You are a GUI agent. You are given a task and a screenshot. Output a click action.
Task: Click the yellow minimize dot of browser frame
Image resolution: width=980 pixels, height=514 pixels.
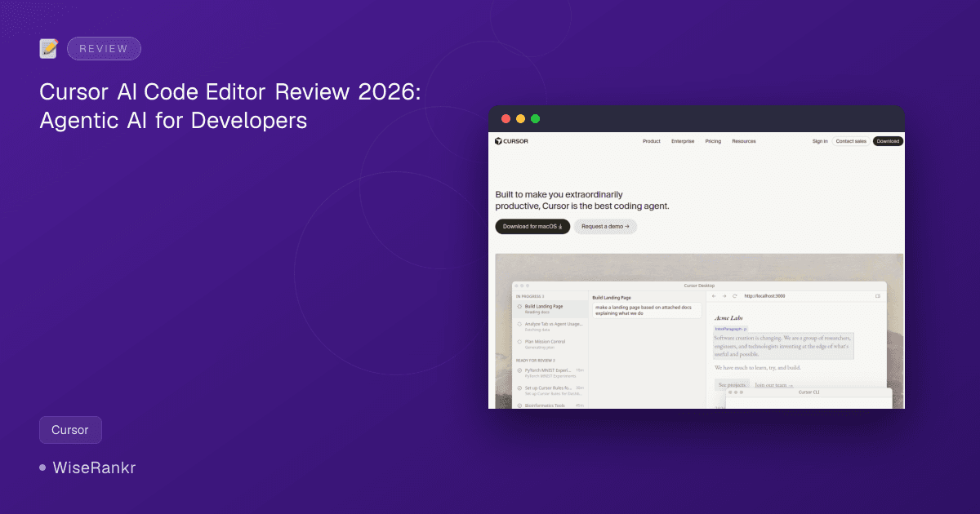520,119
